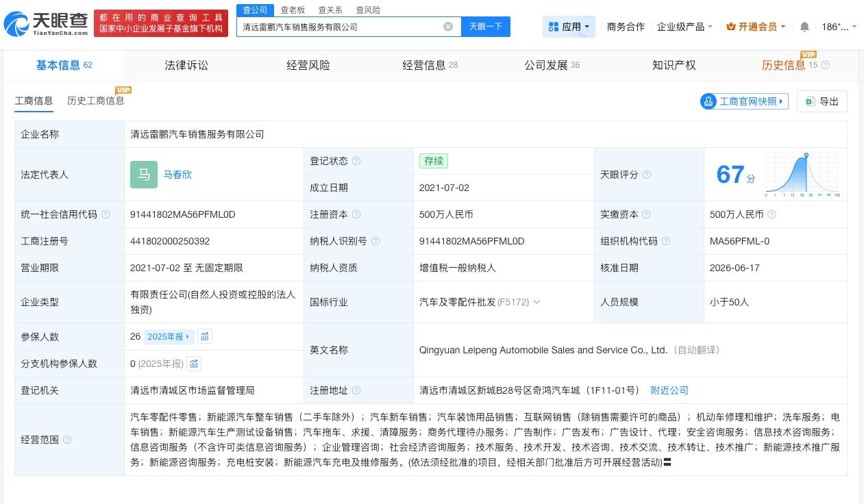Click 增值税一般纳税人 taxpayer qualification
The image size is (864, 504).
[x=458, y=268]
